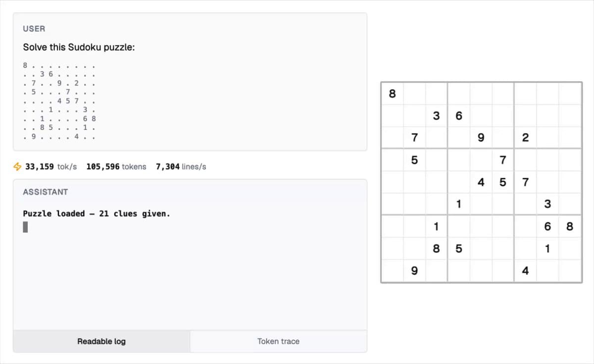Click the "Solve this Sudoku puzzle:" prompt text
The width and height of the screenshot is (594, 364).
pos(79,47)
